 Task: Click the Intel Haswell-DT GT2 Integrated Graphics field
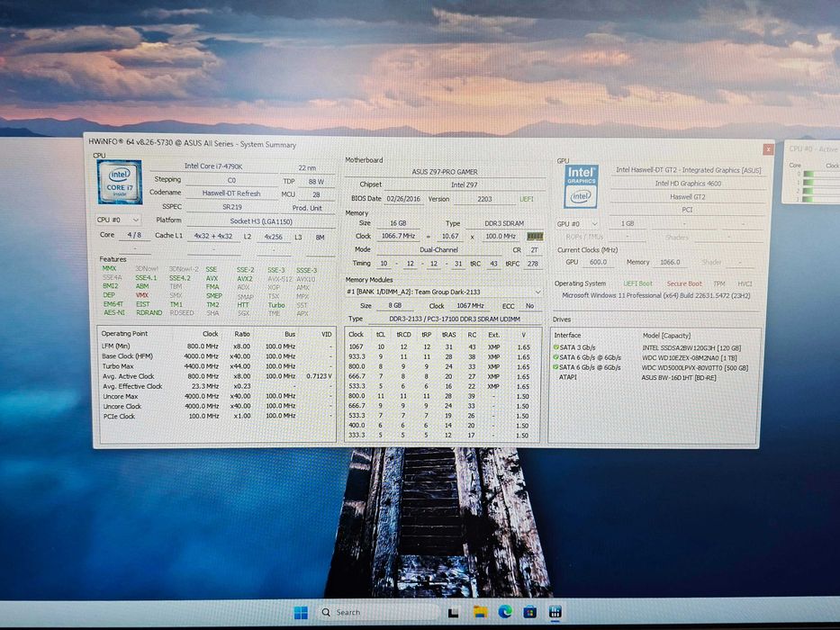tap(688, 170)
